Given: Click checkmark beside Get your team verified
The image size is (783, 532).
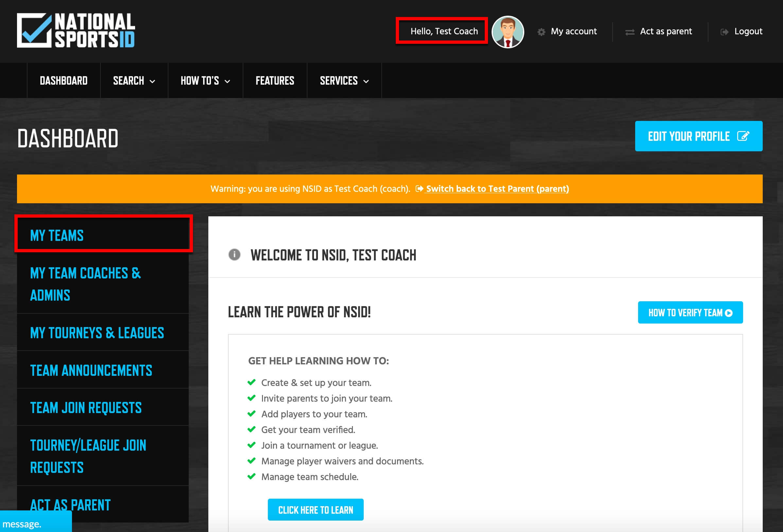Looking at the screenshot, I should coord(251,429).
